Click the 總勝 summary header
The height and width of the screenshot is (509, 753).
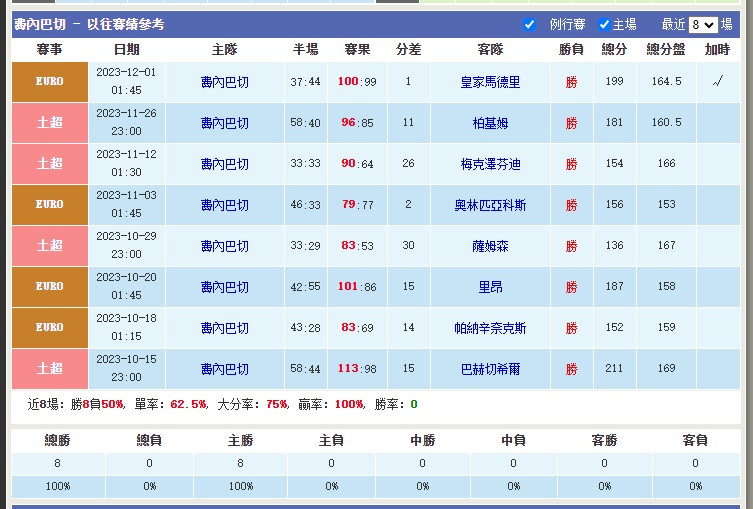[58, 440]
